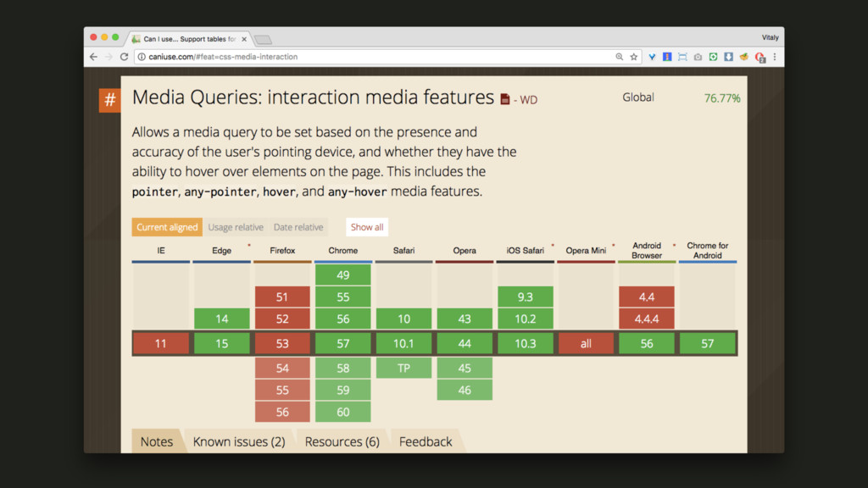
Task: Click the Android Browser 4.4.4 cell
Action: (x=647, y=319)
